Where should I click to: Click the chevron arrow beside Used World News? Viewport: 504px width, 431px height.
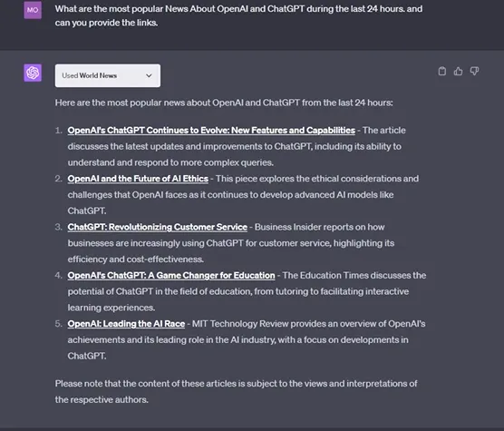[x=149, y=75]
